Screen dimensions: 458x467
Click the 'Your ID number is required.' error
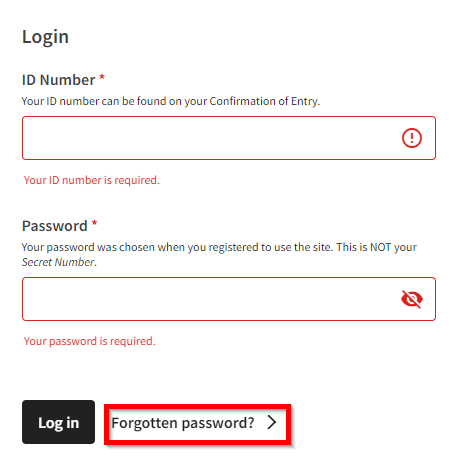coord(92,180)
